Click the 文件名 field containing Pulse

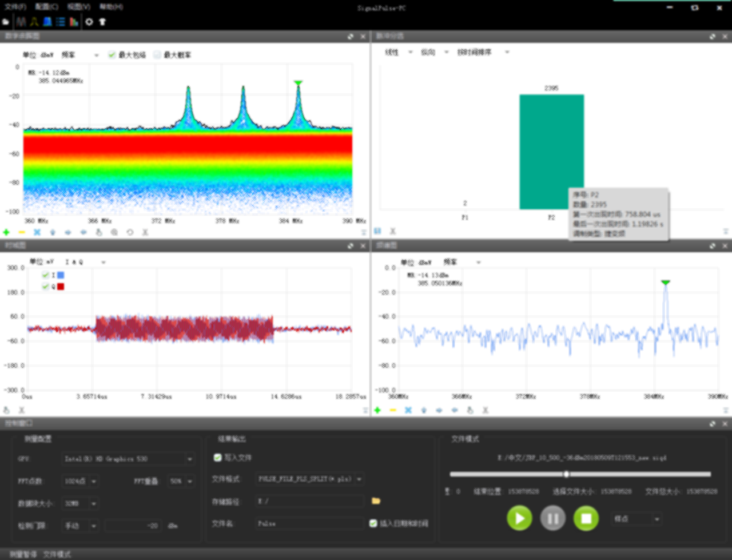click(310, 523)
